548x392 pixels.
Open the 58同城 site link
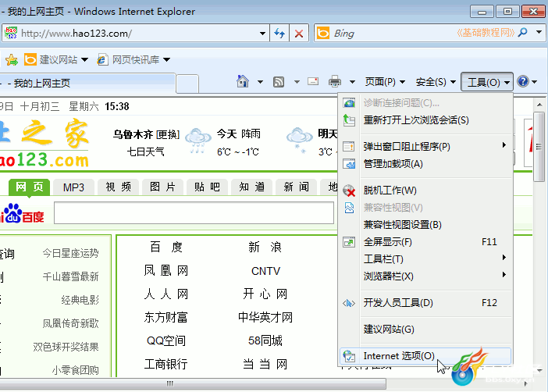point(265,340)
